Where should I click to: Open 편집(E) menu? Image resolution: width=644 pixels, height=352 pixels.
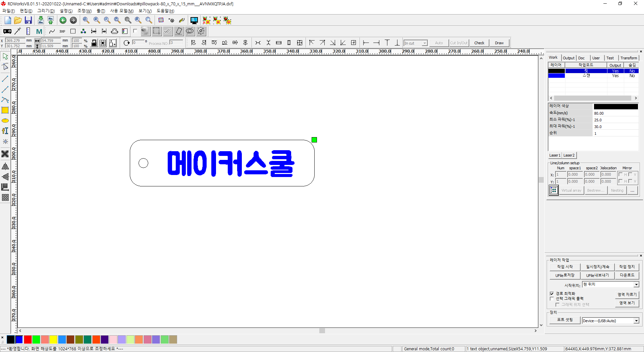(x=26, y=11)
